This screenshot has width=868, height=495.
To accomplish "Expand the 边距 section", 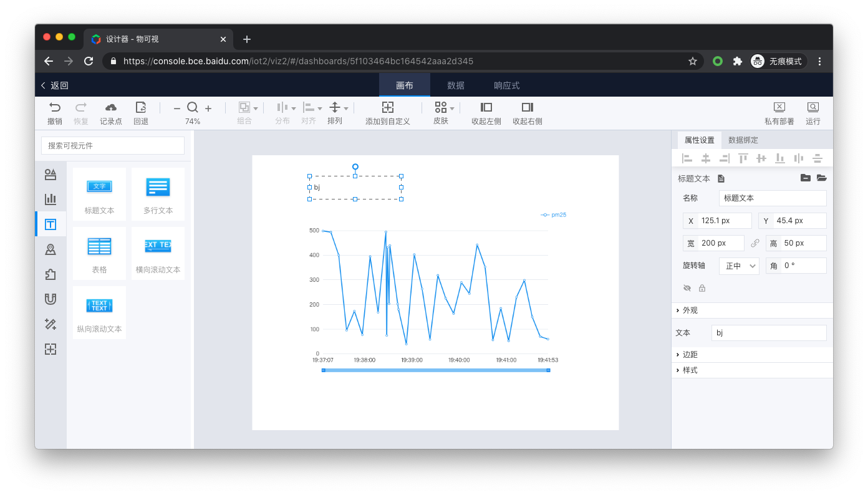I will [752, 355].
